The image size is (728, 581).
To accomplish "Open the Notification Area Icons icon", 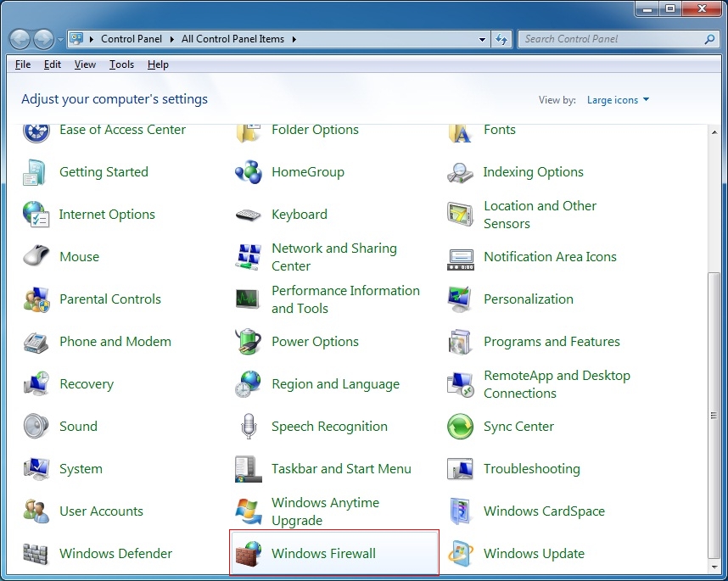I will pos(460,259).
